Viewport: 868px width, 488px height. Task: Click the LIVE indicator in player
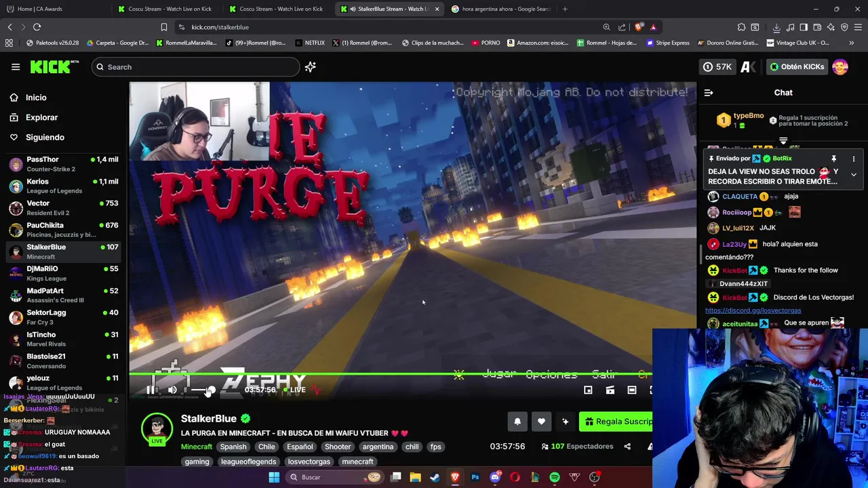(294, 390)
